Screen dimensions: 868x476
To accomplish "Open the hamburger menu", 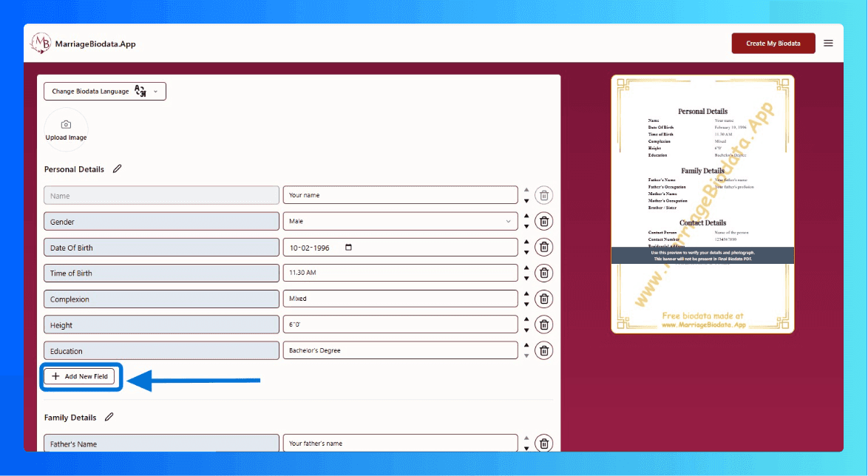I will click(828, 43).
